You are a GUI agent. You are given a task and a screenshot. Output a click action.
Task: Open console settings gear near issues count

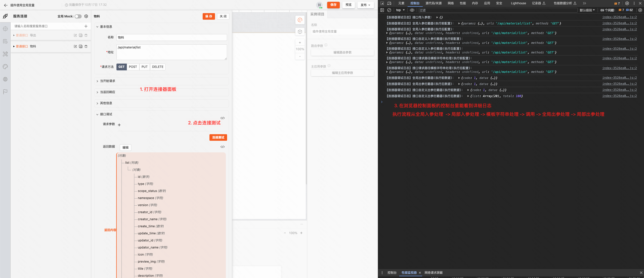click(x=640, y=10)
